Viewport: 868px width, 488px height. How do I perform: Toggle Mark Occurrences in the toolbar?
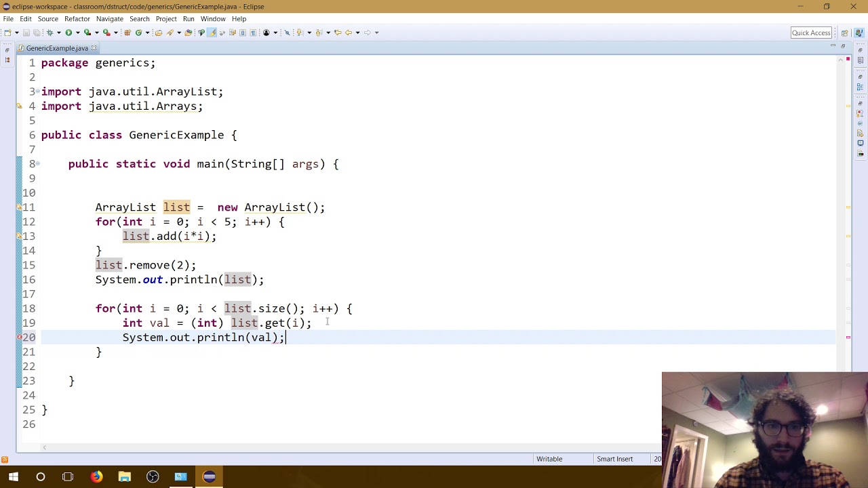pos(212,33)
